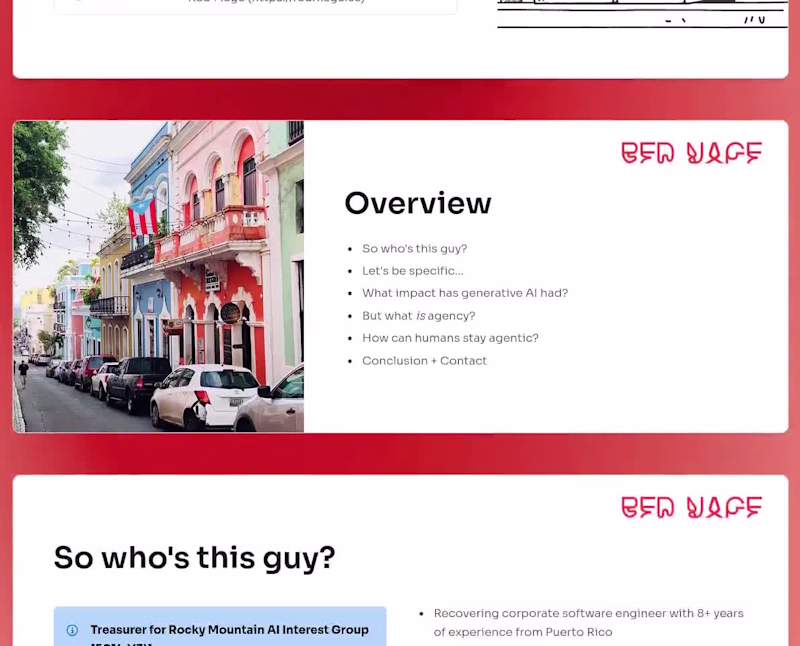Select 'Conclusion + Contact' bullet
800x646 pixels.
(424, 361)
